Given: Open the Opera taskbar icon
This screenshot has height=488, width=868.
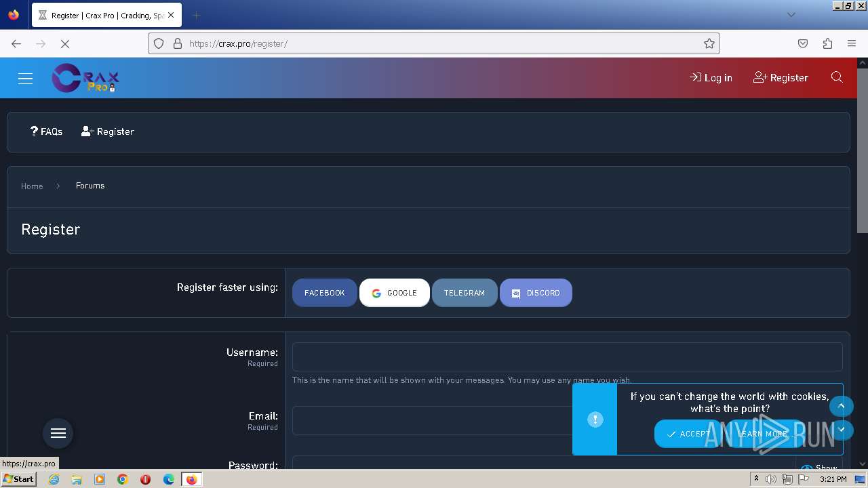Looking at the screenshot, I should coord(145,479).
